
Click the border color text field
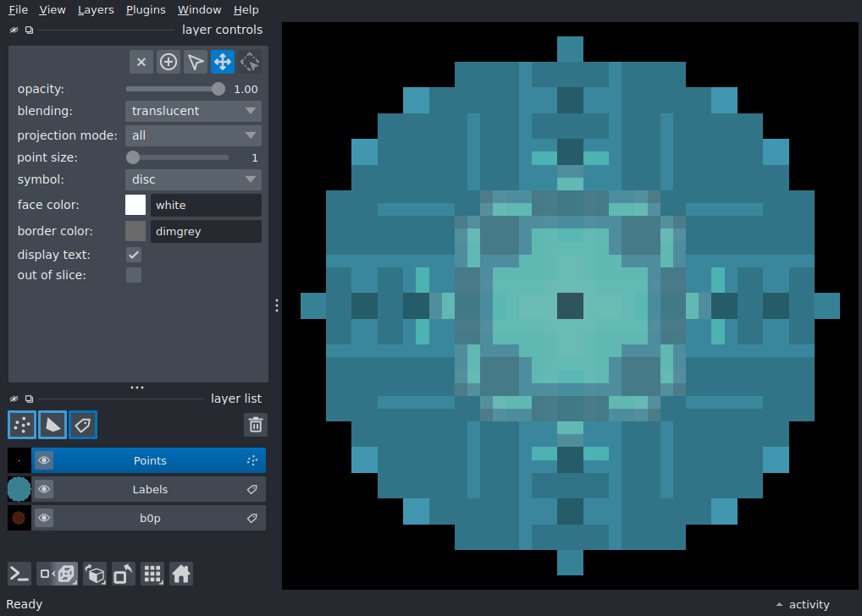coord(206,231)
